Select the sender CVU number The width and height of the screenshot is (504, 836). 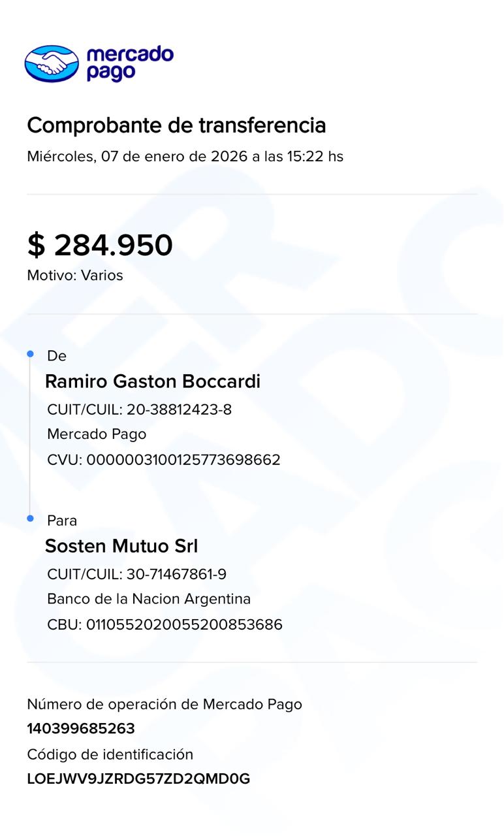point(164,460)
